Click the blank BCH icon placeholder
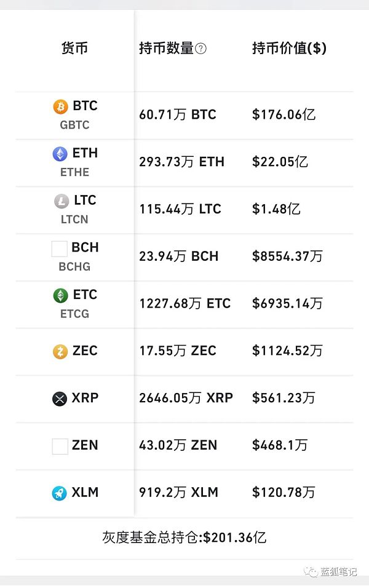This screenshot has width=369, height=588. [60, 248]
